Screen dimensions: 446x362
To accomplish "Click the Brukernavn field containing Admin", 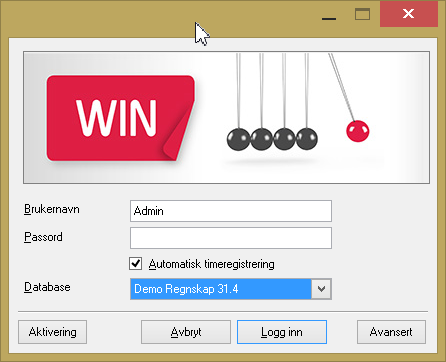I will point(231,211).
